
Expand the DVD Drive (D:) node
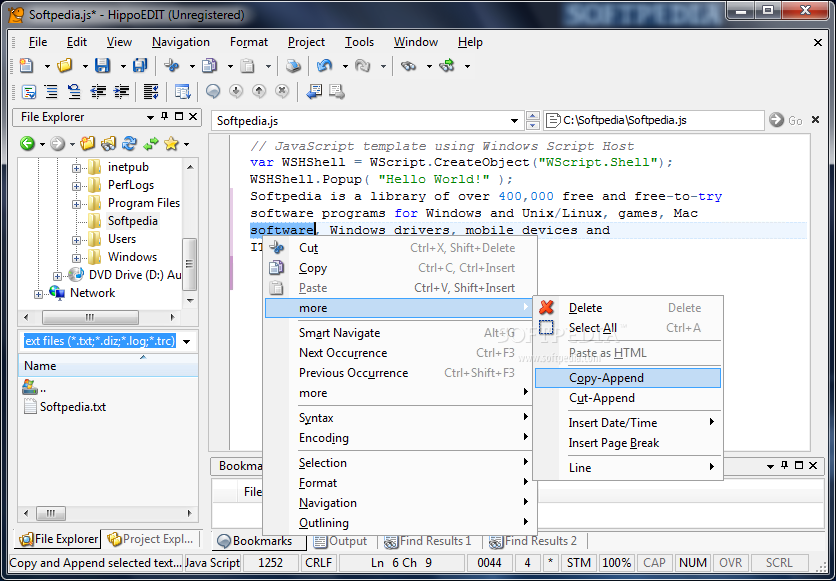coord(58,276)
